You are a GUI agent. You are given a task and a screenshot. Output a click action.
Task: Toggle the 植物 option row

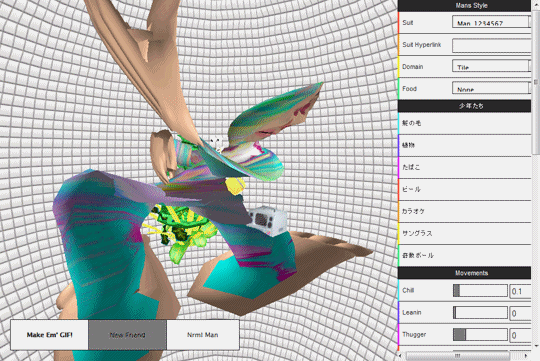[465, 145]
